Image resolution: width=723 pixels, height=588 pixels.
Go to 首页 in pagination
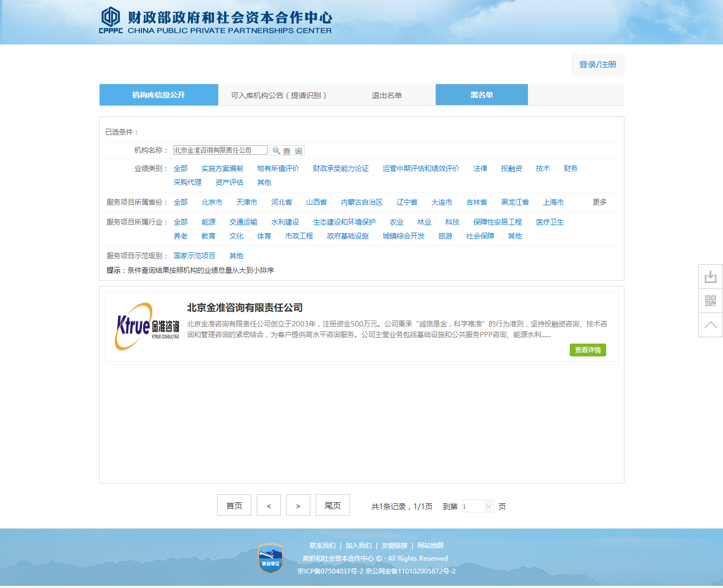234,505
